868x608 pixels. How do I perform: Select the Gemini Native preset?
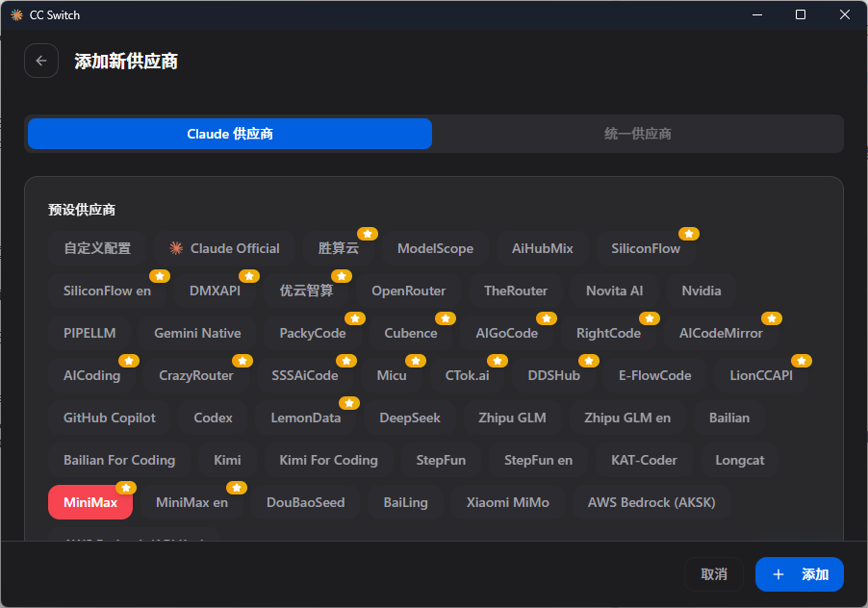click(197, 333)
